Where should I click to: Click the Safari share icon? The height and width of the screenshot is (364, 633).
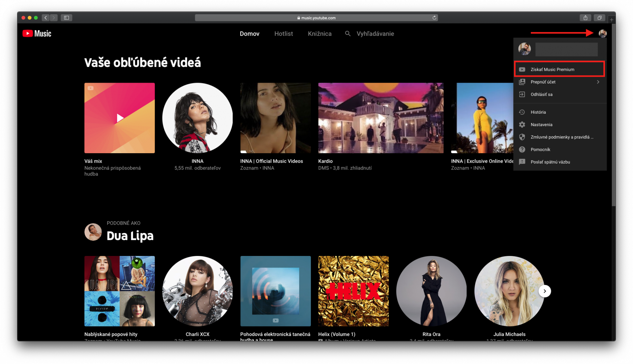tap(585, 18)
